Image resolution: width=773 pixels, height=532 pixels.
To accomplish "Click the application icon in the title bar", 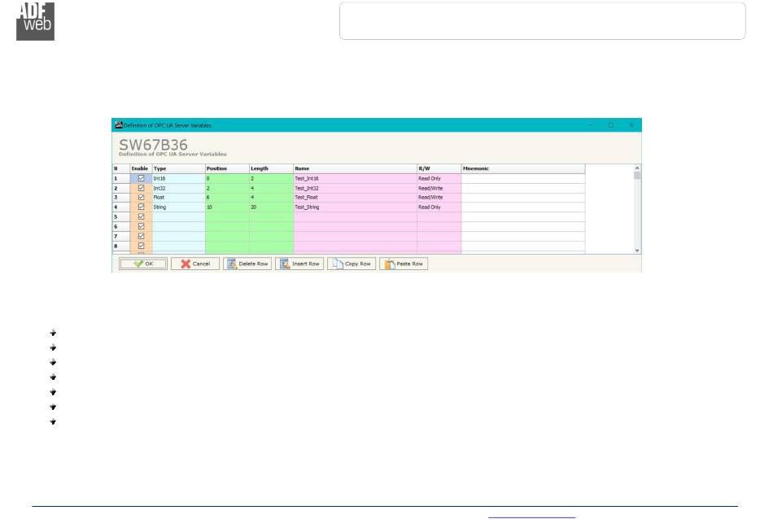I will point(117,125).
